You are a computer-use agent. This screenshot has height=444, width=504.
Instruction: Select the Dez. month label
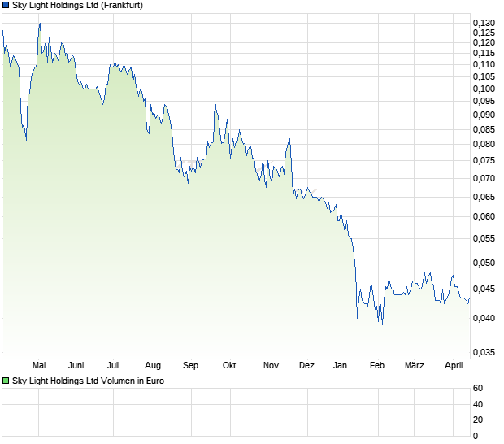[x=308, y=366]
